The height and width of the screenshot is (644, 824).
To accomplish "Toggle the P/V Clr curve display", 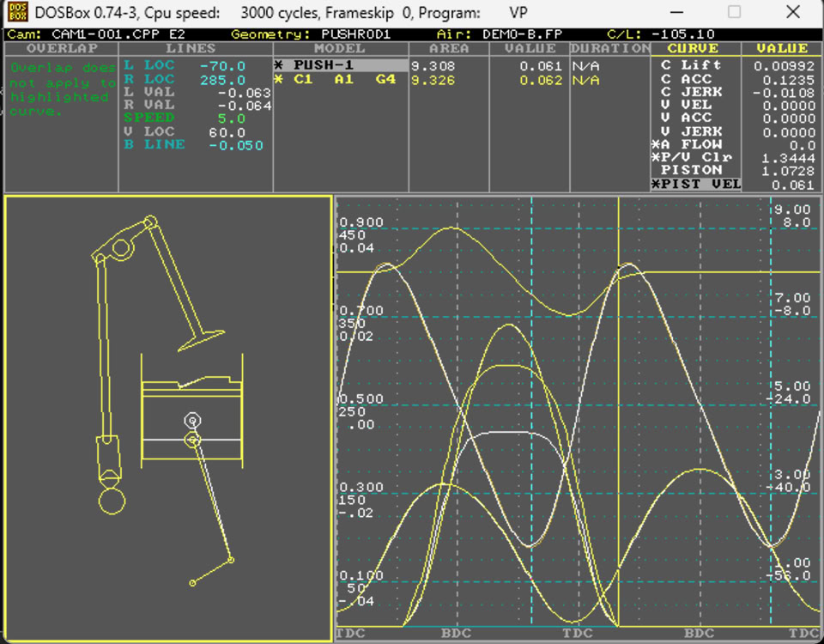I will click(x=691, y=158).
